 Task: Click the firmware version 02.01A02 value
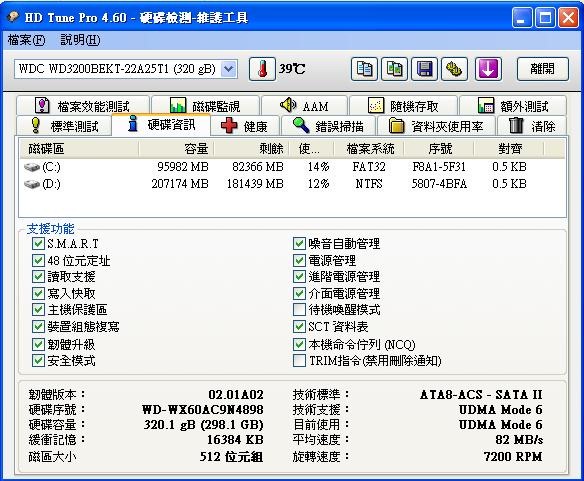[x=236, y=394]
